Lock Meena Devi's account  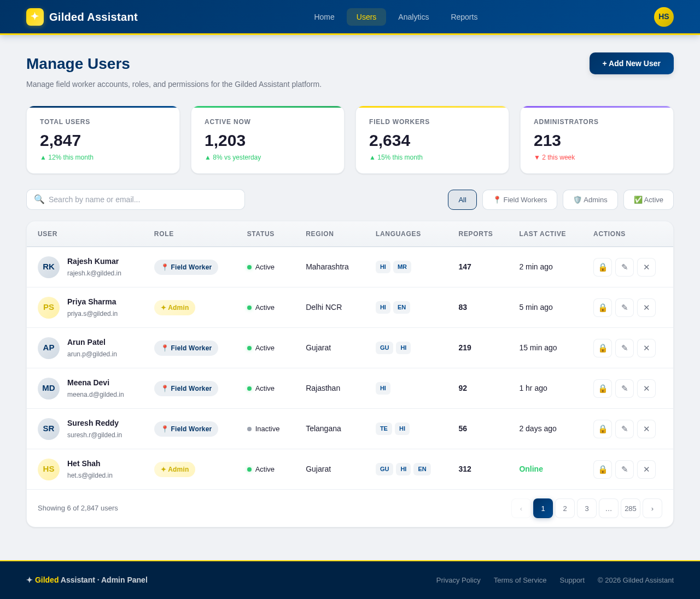click(x=602, y=388)
